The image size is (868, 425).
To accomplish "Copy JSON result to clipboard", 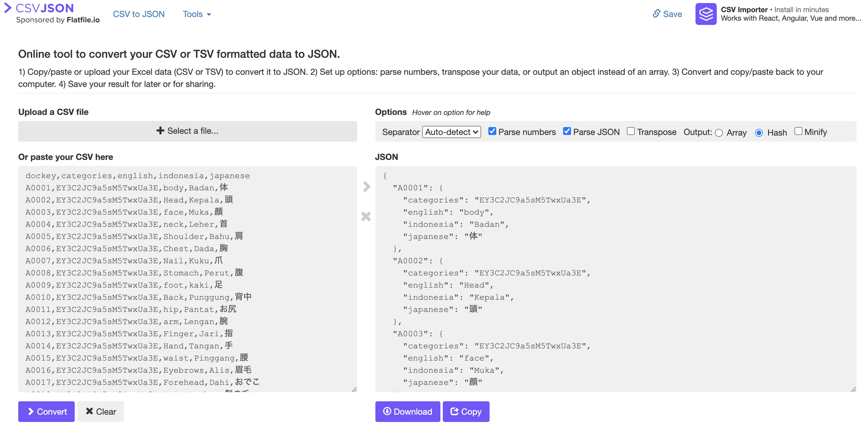I will (466, 412).
